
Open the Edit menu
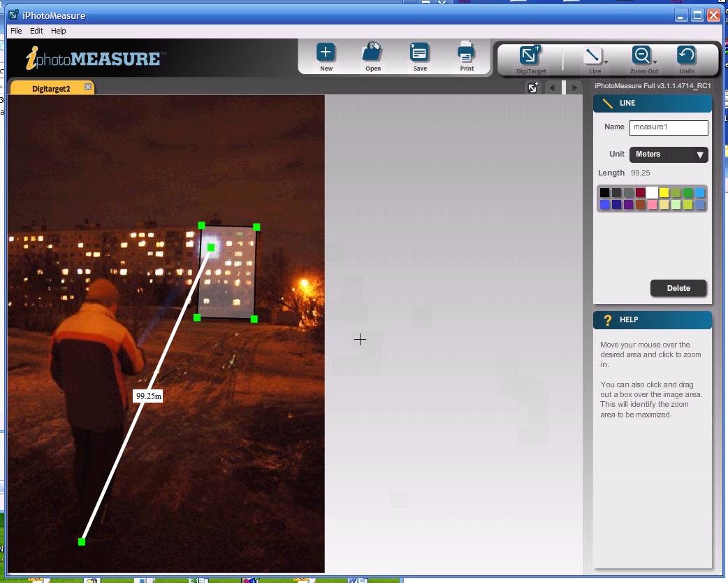pyautogui.click(x=36, y=31)
